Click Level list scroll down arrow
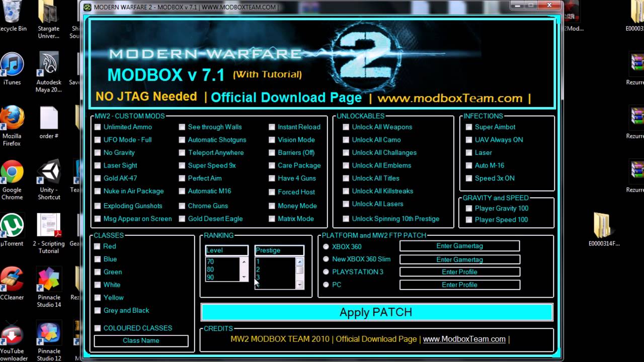 (x=244, y=277)
